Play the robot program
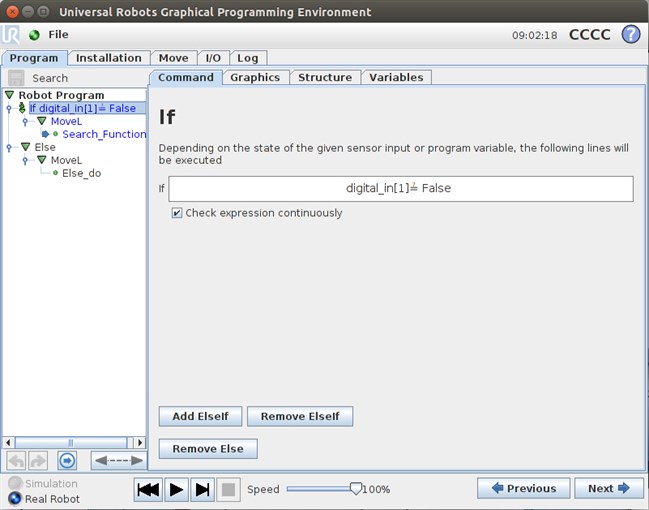 (x=176, y=490)
